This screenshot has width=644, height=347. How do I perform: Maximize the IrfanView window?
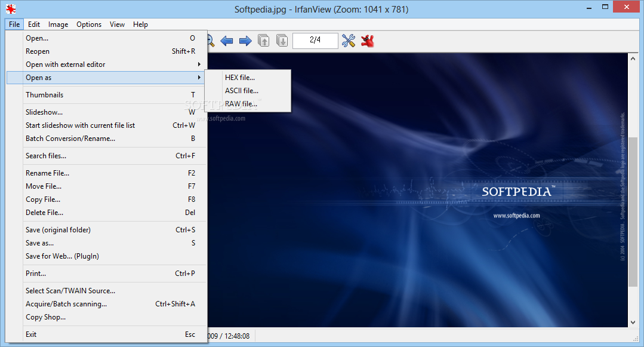605,7
